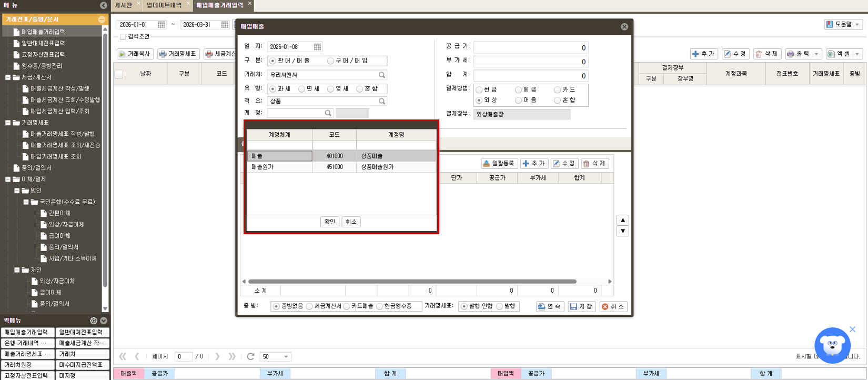The image size is (868, 380).
Task: Collapse the 세금/계산서 tree folder
Action: pos(8,77)
